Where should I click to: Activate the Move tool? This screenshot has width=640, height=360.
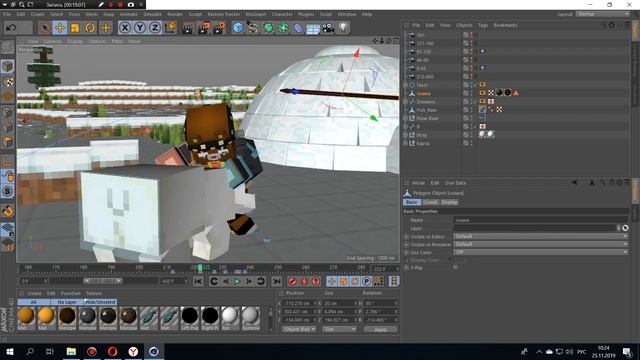60,28
